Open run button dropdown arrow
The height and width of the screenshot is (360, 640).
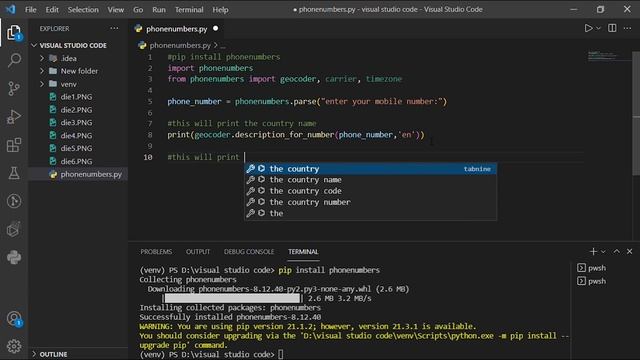point(598,28)
